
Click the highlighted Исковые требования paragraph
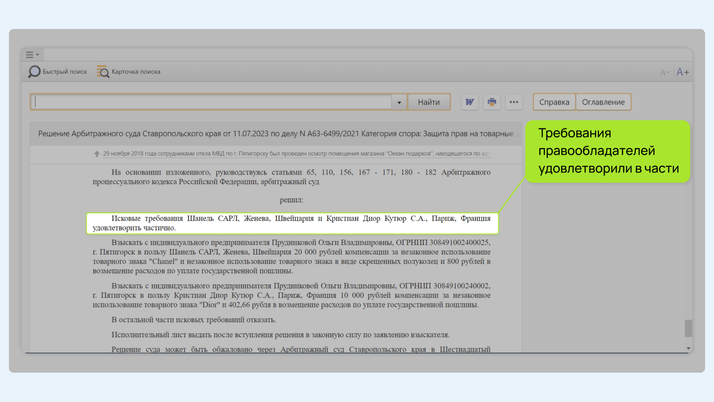pos(290,222)
